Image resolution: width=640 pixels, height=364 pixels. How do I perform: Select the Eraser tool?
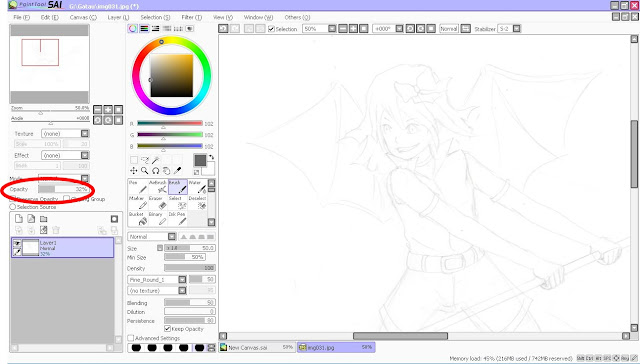[x=157, y=202]
